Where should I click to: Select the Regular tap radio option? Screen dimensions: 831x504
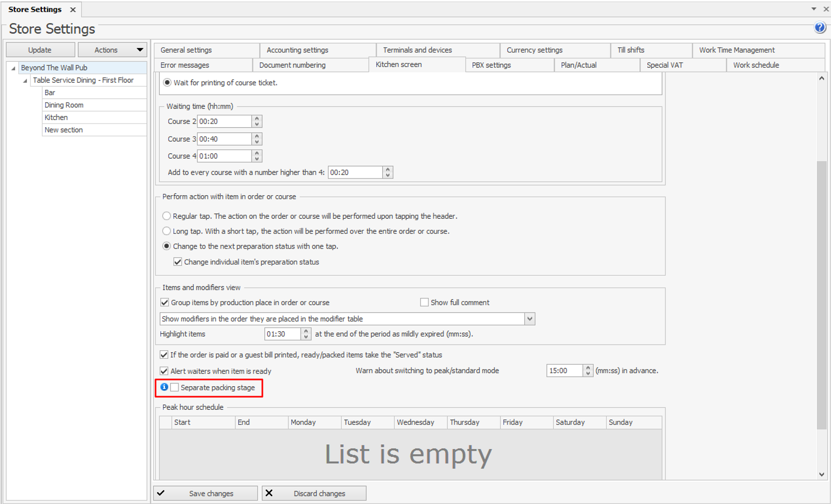point(167,216)
